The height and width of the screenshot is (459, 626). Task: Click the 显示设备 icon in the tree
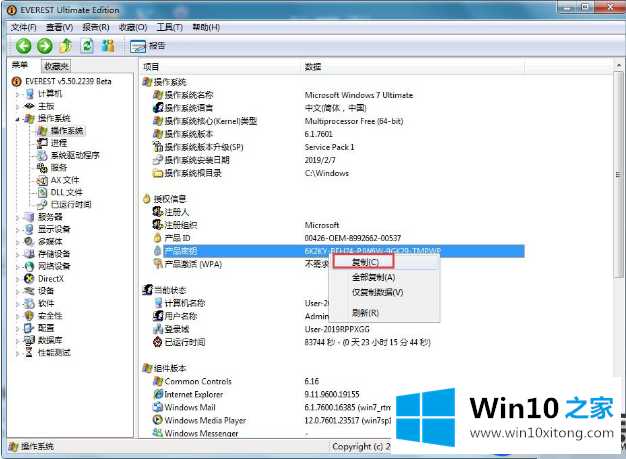tap(29, 230)
